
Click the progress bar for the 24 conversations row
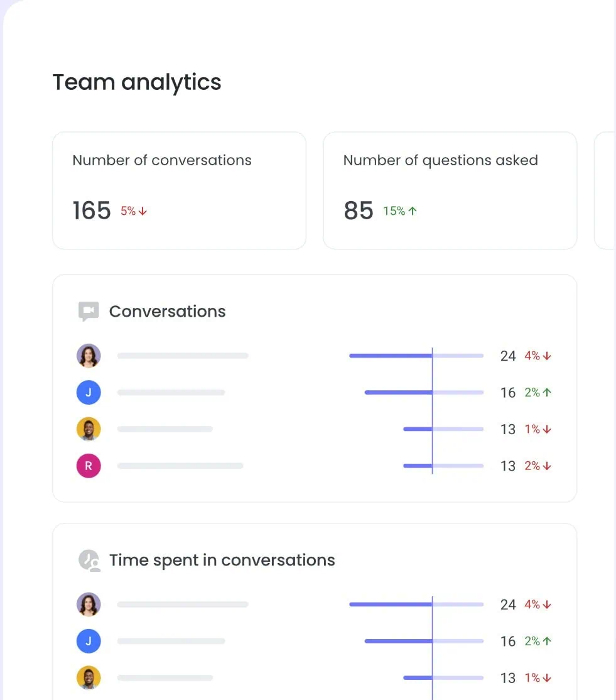coord(416,356)
